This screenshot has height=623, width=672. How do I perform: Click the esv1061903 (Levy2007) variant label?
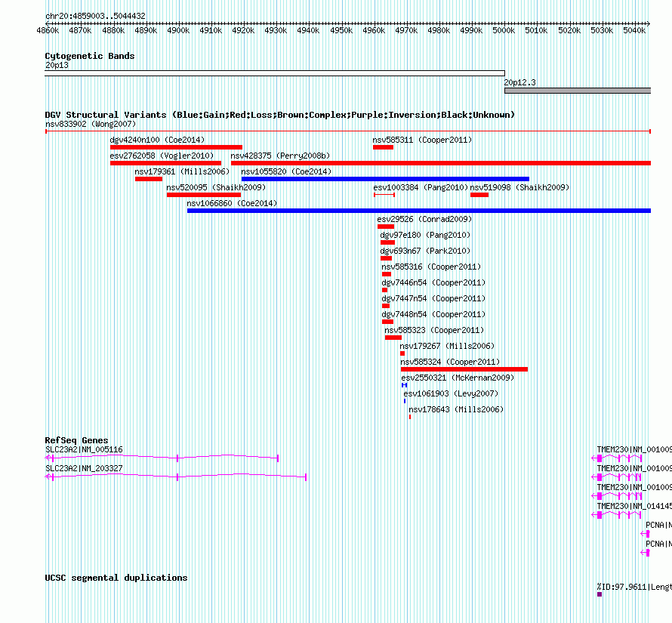[x=451, y=394]
